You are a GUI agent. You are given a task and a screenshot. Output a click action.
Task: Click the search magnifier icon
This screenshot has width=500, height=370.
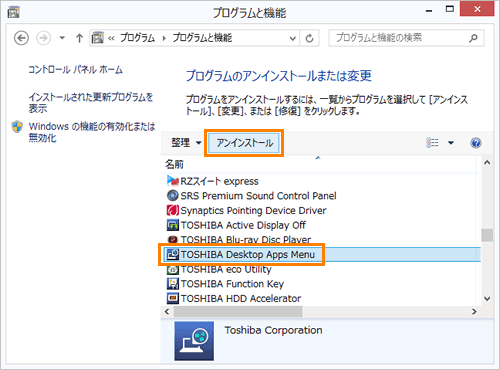pyautogui.click(x=473, y=38)
